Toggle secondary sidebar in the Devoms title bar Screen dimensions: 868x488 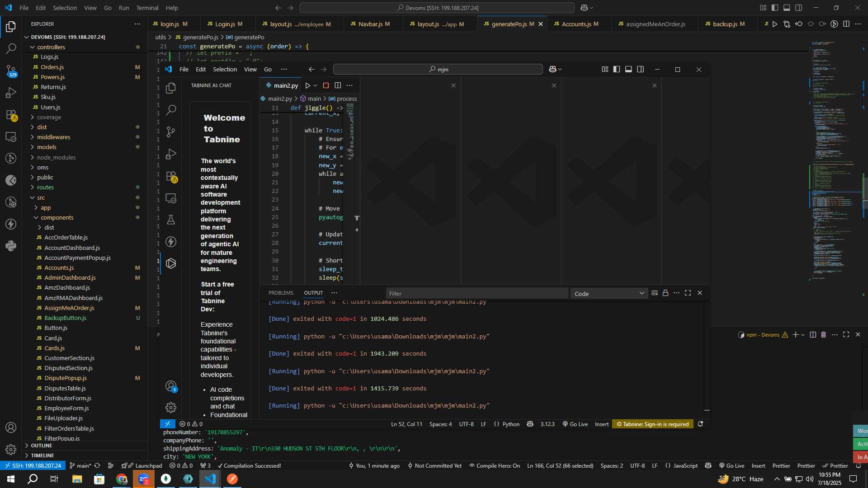click(x=799, y=8)
